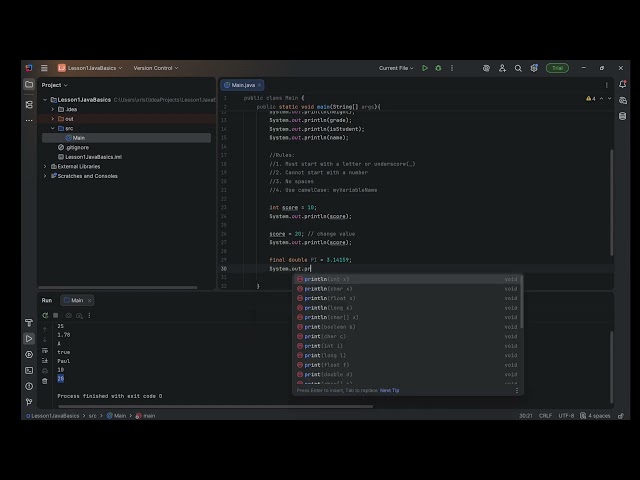Open the Version Control dropdown
640x480 pixels.
click(156, 68)
